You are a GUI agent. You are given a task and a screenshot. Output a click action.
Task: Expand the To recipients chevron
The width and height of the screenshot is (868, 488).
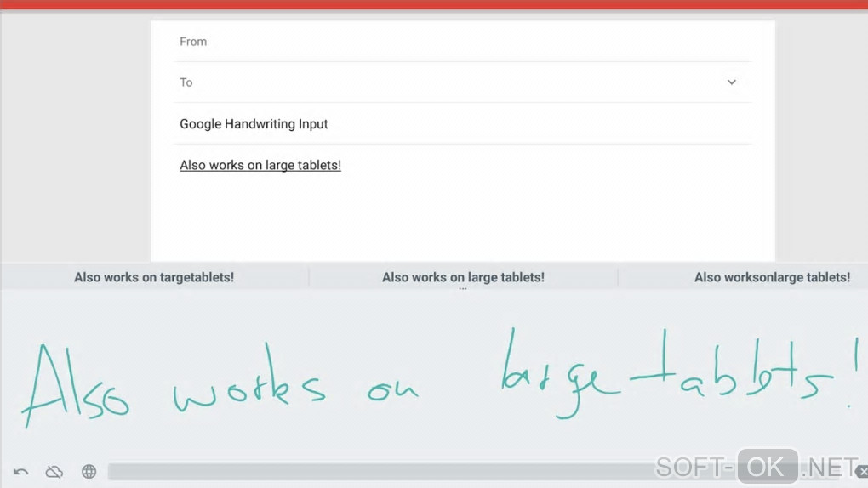(x=731, y=82)
